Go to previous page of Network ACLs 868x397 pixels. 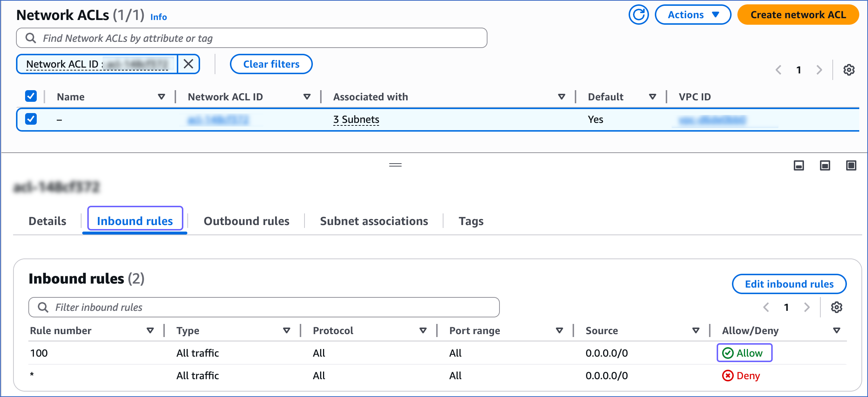coord(779,70)
